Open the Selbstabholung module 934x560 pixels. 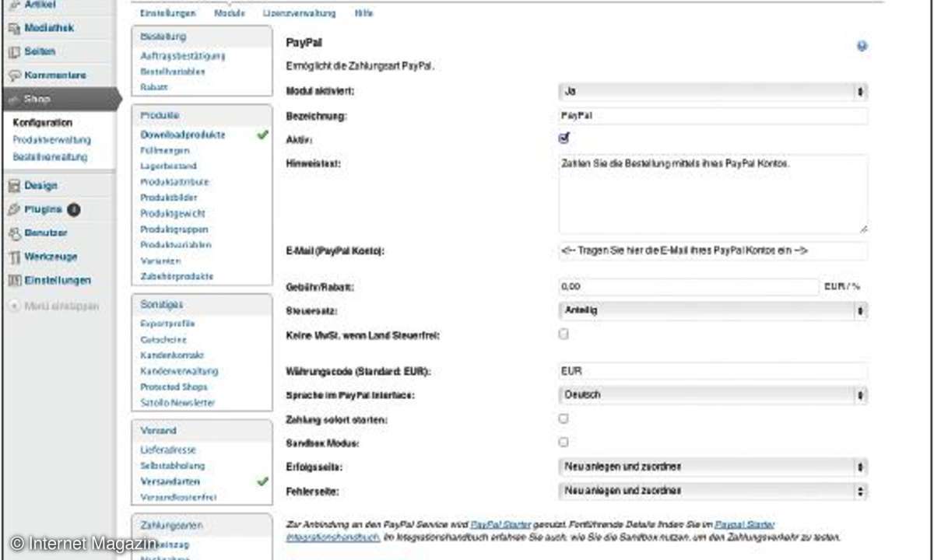173,466
